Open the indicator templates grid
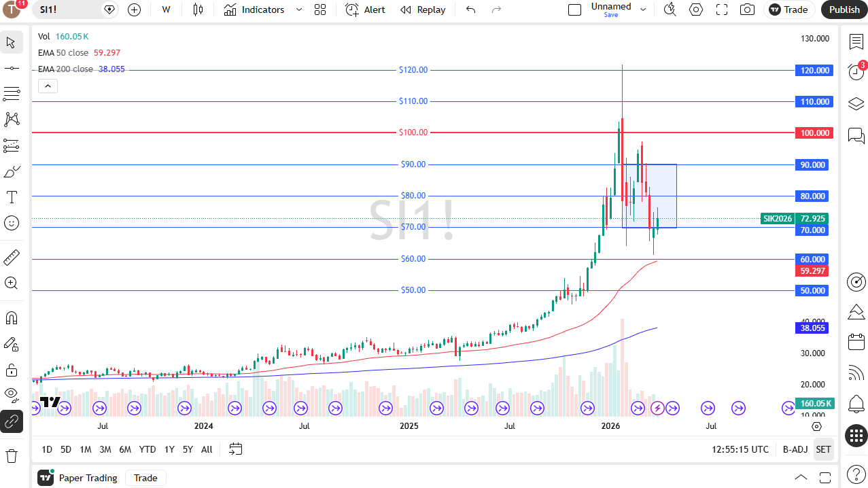Screen dimensions: 868x488 point(320,10)
